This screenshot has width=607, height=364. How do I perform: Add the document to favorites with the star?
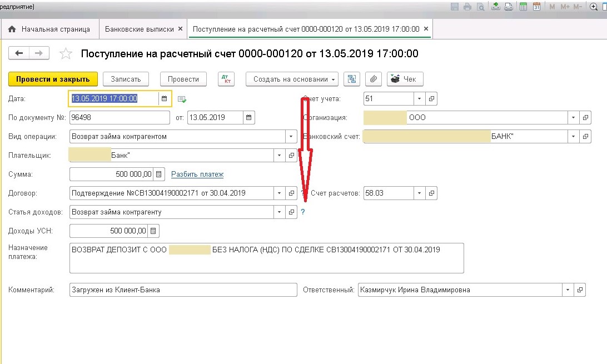66,53
